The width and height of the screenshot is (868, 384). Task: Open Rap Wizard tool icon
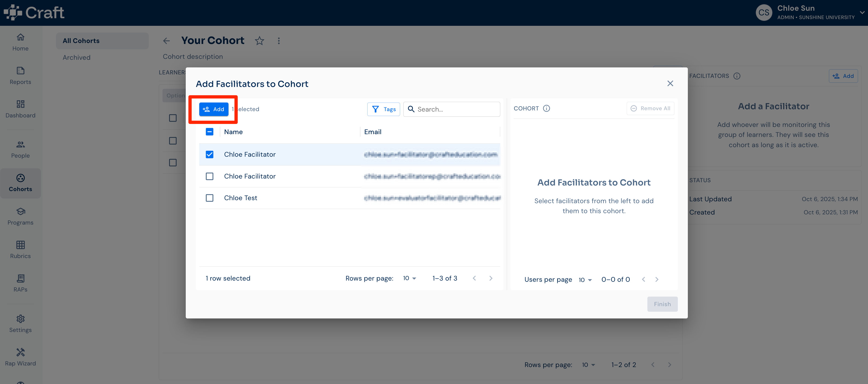[20, 352]
